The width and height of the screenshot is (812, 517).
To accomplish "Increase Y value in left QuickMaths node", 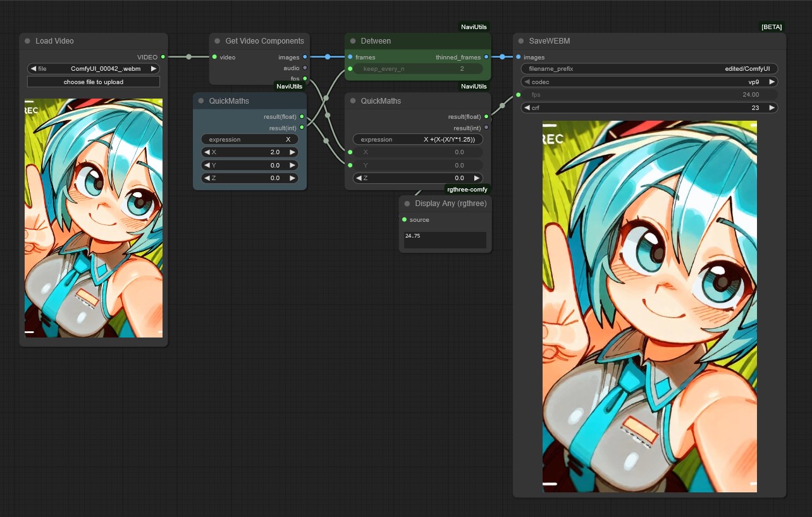I will click(x=292, y=166).
